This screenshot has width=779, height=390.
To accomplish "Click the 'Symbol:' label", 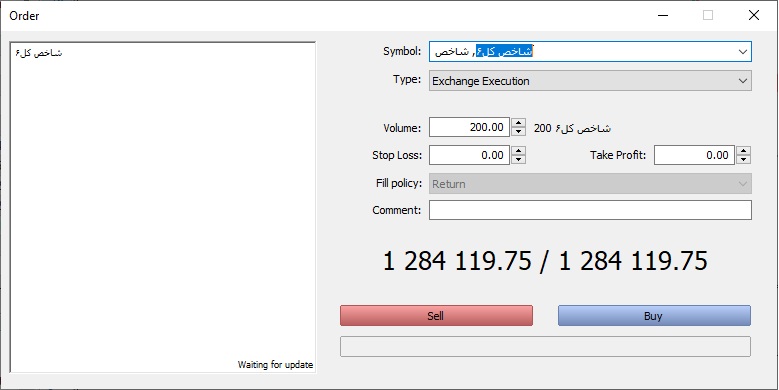I will pos(402,51).
